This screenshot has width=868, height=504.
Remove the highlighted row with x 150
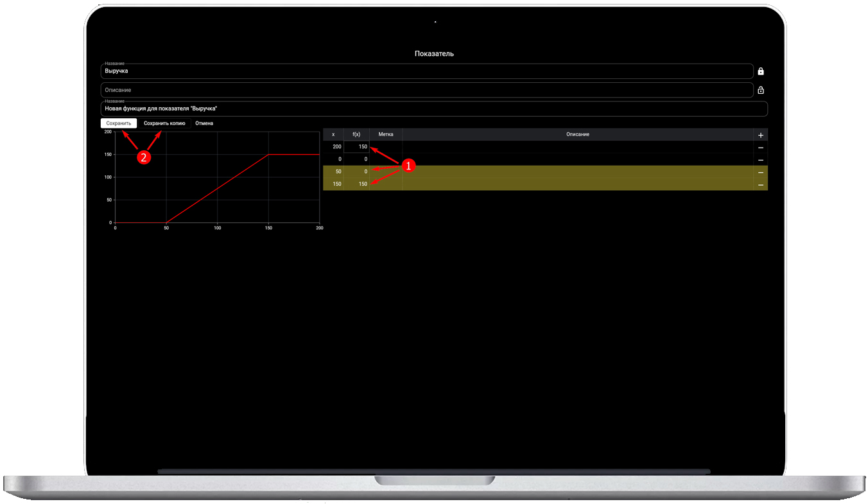tap(761, 184)
